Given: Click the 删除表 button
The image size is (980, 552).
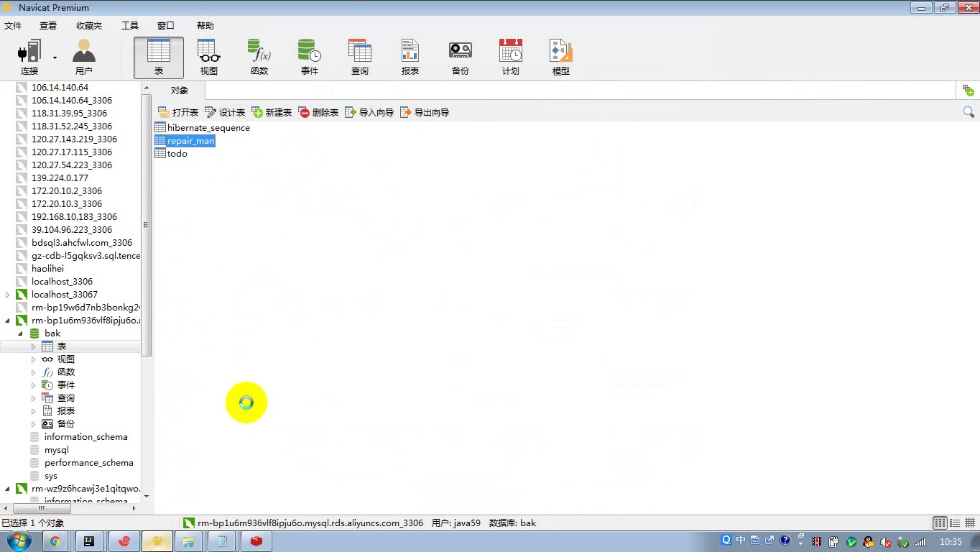Looking at the screenshot, I should tap(318, 112).
